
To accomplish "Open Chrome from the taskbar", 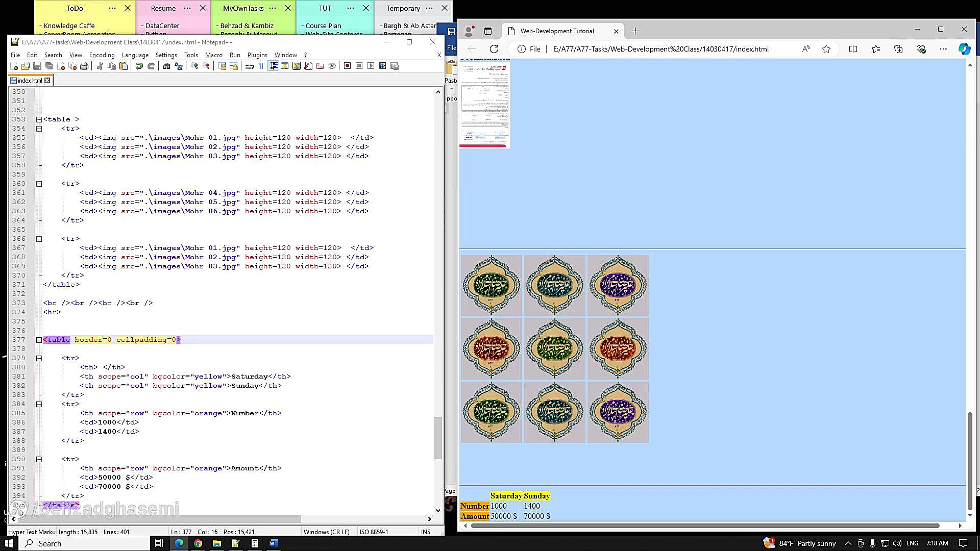I will click(x=198, y=543).
